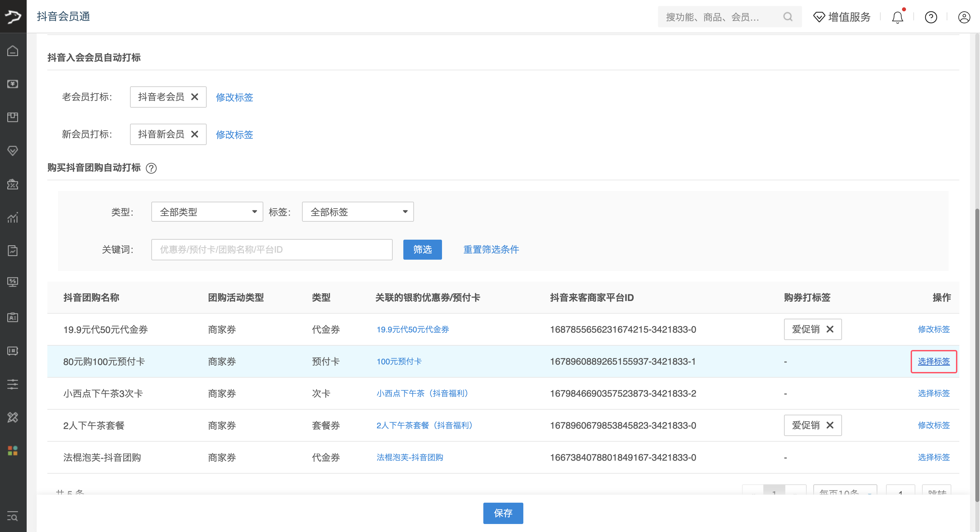
Task: Click the dolphin logo at top left
Action: coord(13,16)
